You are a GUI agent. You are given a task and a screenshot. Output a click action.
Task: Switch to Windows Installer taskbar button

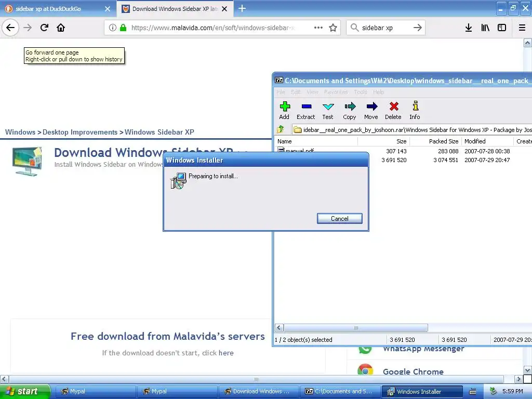coord(422,391)
